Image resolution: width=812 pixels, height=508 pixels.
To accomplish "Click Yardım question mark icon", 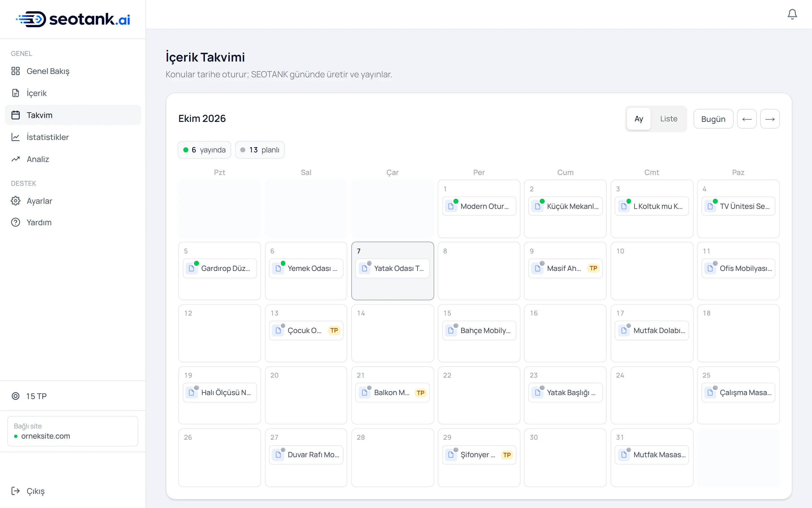I will click(16, 222).
